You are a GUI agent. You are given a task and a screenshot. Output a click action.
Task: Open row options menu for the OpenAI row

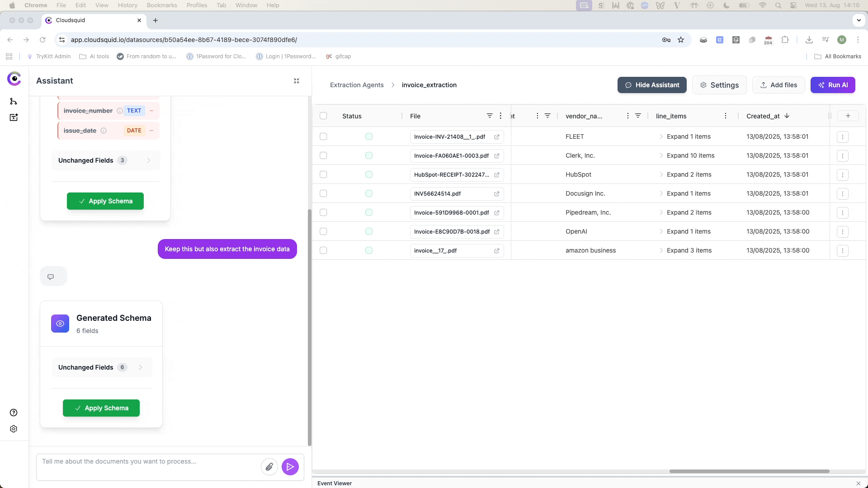[x=842, y=232]
